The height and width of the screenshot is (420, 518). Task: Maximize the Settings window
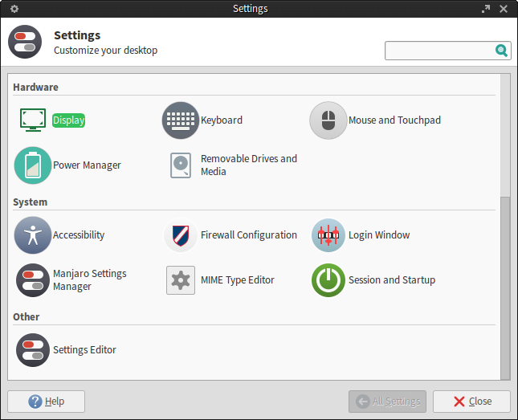[x=486, y=9]
